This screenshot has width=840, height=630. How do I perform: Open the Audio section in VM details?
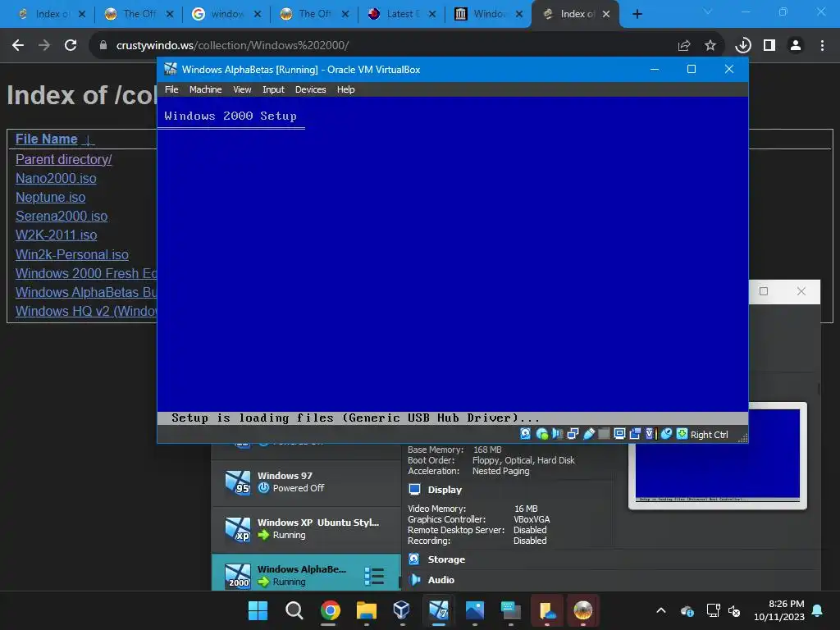pos(441,580)
